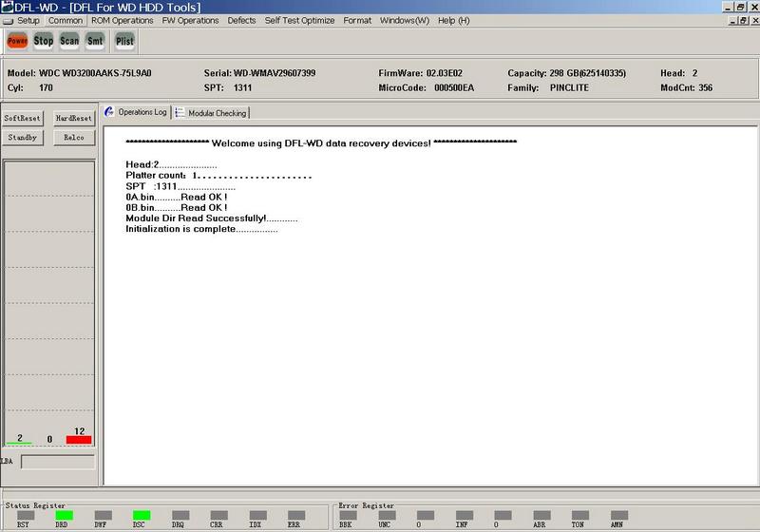The image size is (760, 532).
Task: Click the FirmWare 02.03E02 value
Action: [445, 73]
